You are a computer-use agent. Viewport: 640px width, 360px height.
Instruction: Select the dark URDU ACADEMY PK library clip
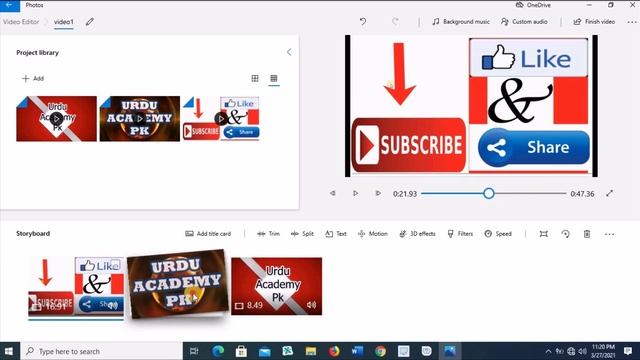(x=140, y=119)
